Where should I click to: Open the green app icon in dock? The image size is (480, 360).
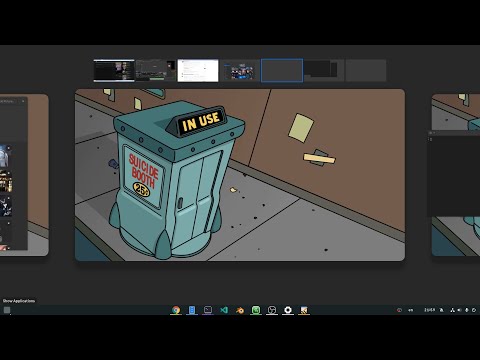(x=256, y=310)
